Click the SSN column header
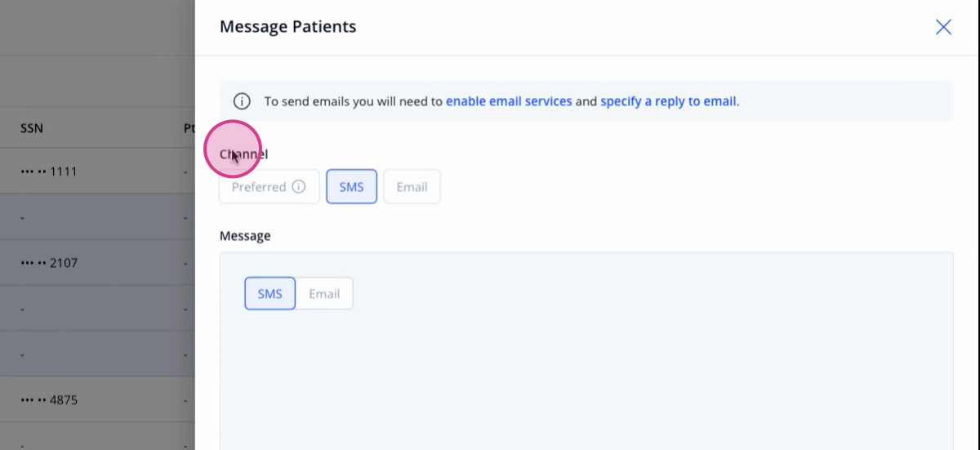The height and width of the screenshot is (450, 980). 32,128
